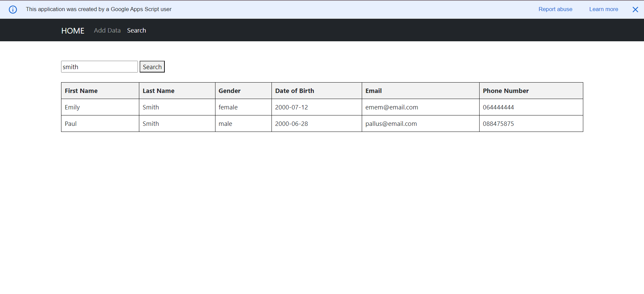Select the Emily first name cell
644x294 pixels.
pyautogui.click(x=72, y=107)
